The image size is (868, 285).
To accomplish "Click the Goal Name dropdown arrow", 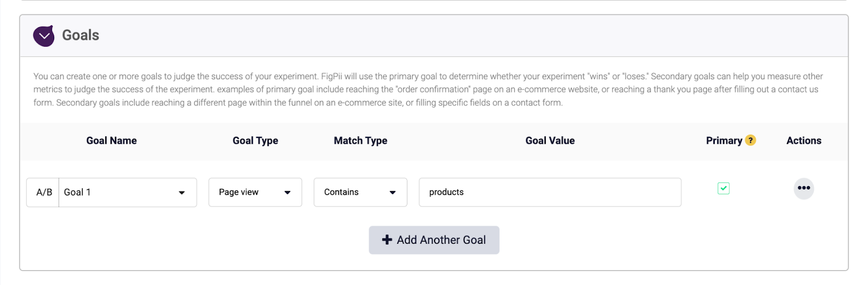I will point(182,193).
